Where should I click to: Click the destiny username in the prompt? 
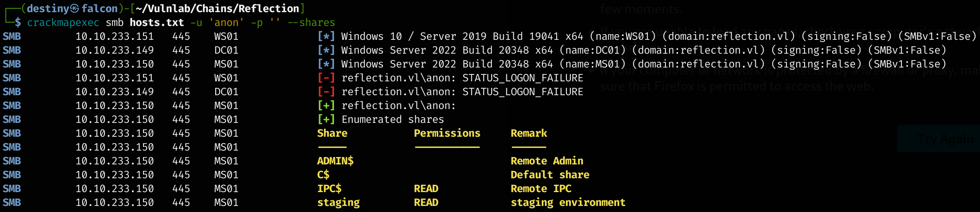(x=48, y=8)
